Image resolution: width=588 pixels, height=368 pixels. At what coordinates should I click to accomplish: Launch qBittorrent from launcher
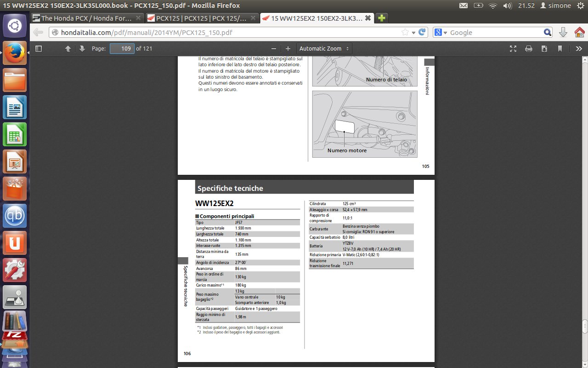coord(15,216)
